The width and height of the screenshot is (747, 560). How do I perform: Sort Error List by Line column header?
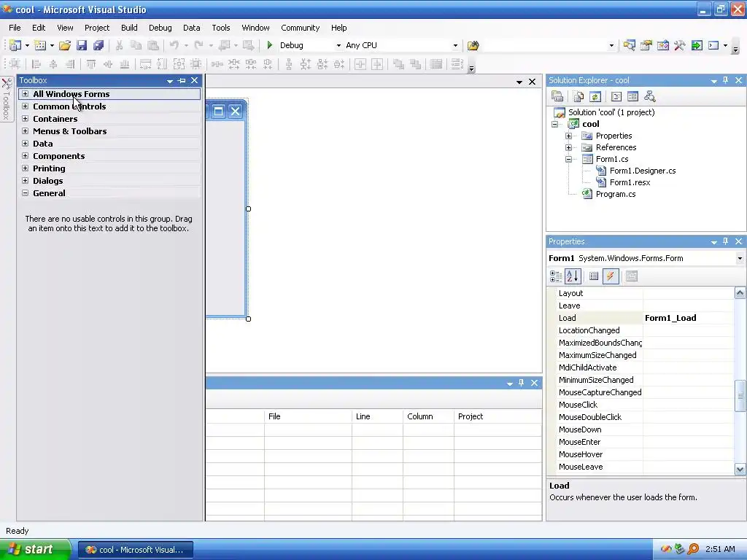(377, 416)
